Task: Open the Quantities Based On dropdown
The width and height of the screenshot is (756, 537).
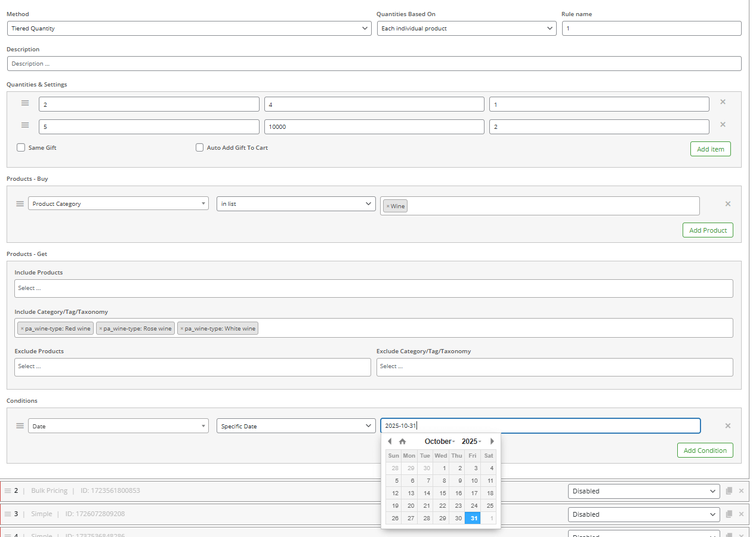Action: [x=467, y=28]
